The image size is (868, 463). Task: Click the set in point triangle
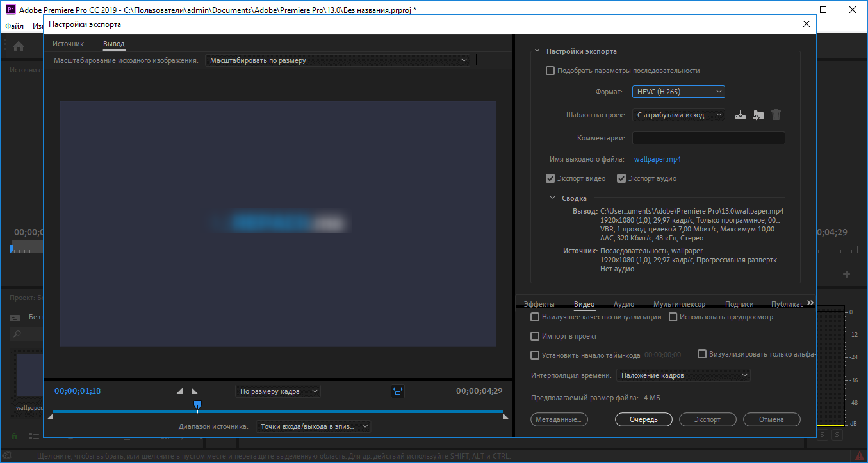point(180,391)
